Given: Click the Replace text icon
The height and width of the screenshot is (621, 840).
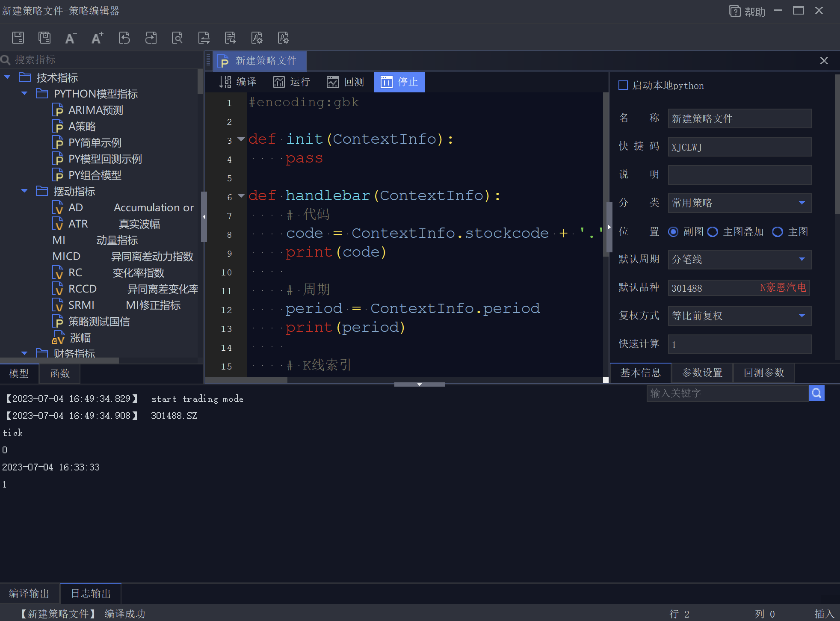Looking at the screenshot, I should pos(204,38).
